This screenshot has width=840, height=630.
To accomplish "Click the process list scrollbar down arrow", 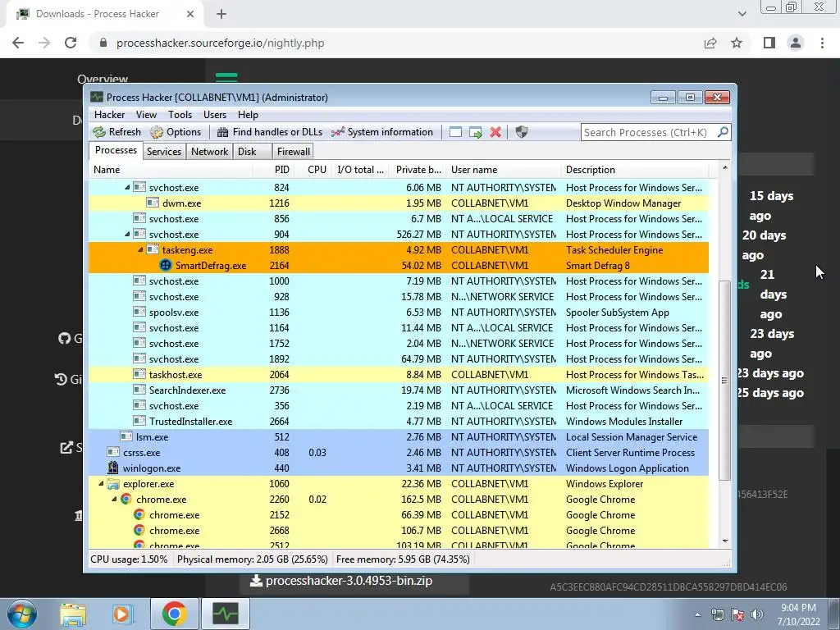I will [x=725, y=541].
